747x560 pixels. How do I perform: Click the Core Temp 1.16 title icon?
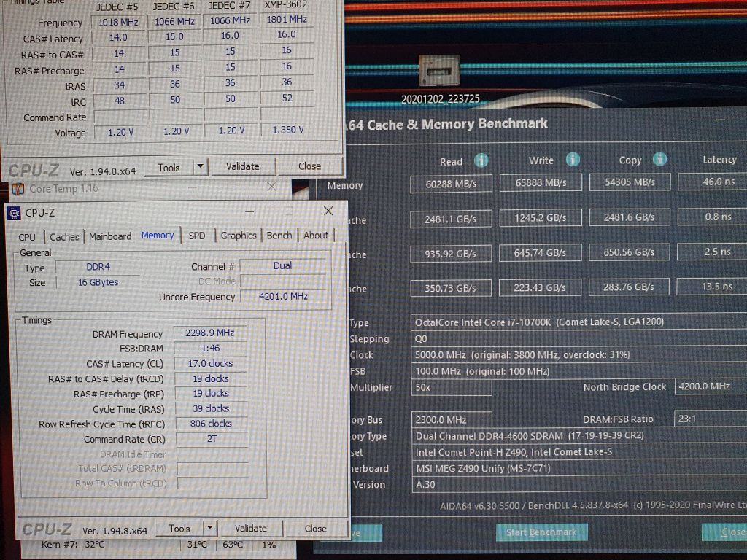pyautogui.click(x=18, y=189)
